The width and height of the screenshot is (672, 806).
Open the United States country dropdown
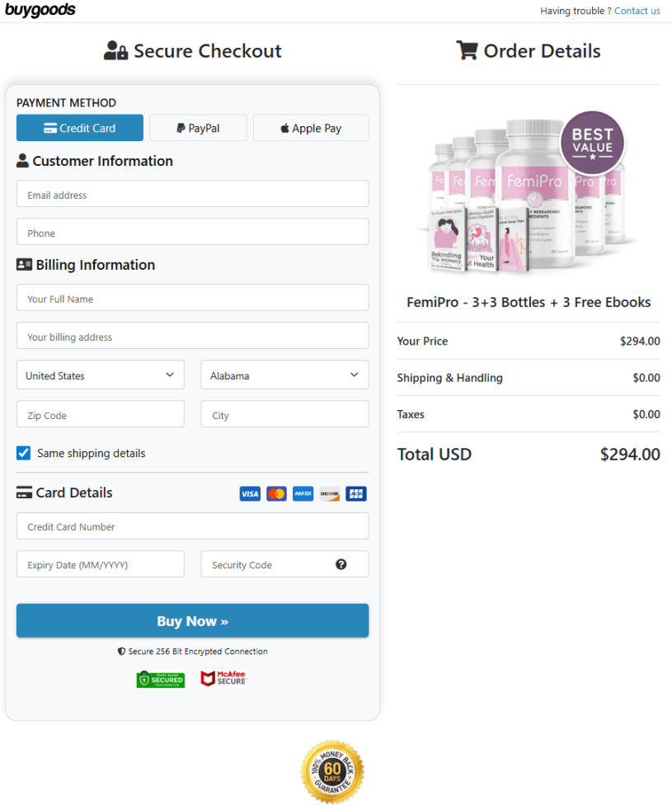point(101,375)
